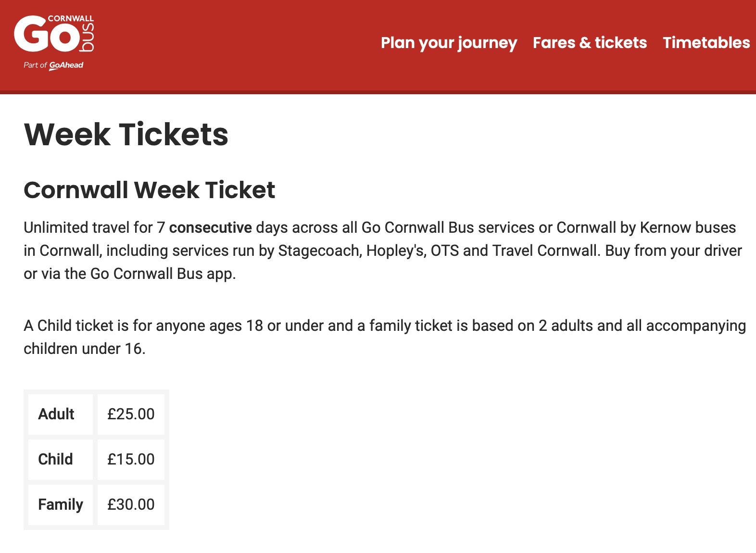Click the red header banner area
Image resolution: width=756 pixels, height=553 pixels.
pos(240,46)
